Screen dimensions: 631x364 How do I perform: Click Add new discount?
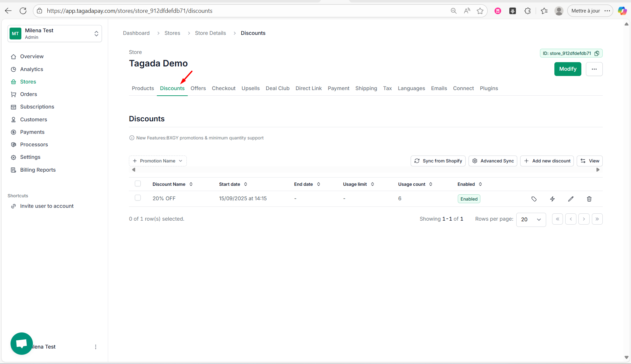pos(547,161)
